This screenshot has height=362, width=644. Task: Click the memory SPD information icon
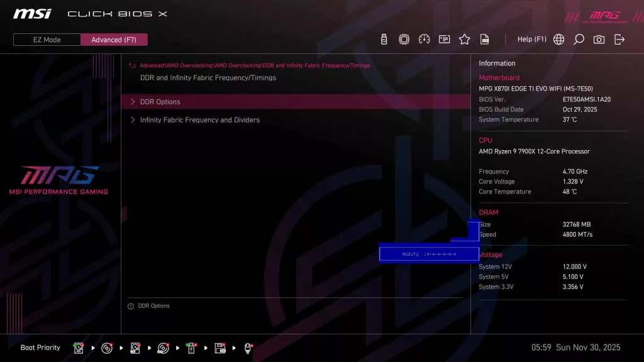tap(445, 39)
